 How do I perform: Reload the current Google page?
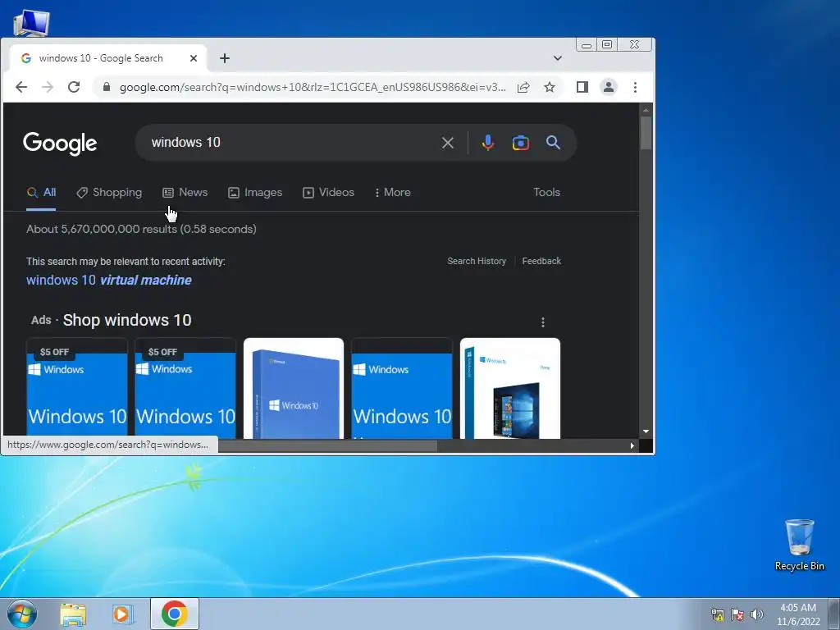[74, 87]
